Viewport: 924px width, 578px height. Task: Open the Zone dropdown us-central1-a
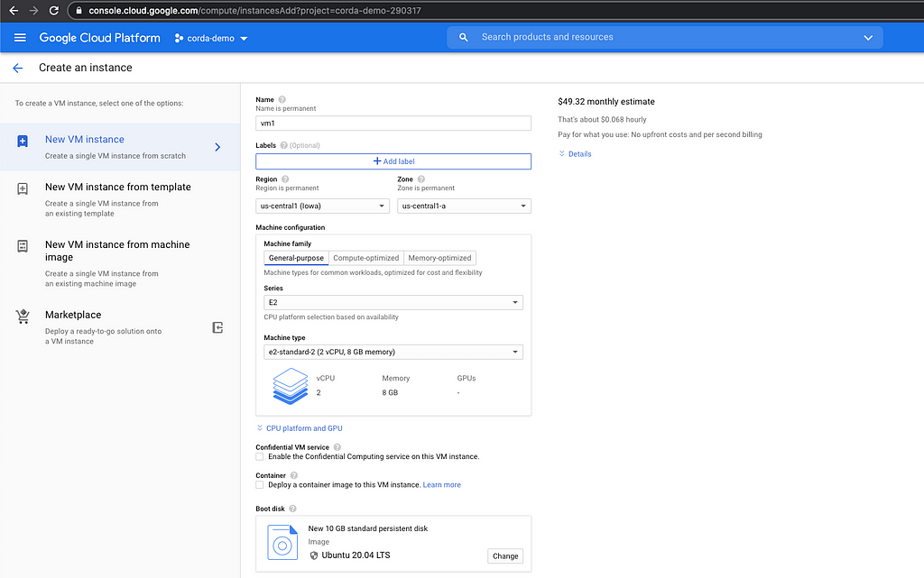click(464, 206)
